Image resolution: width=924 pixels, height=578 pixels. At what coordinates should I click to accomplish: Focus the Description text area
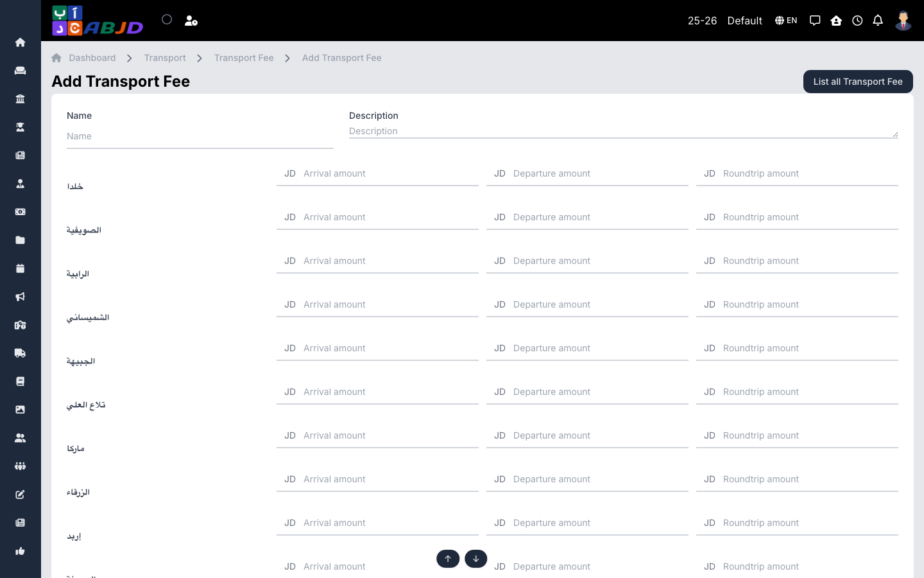pyautogui.click(x=624, y=131)
